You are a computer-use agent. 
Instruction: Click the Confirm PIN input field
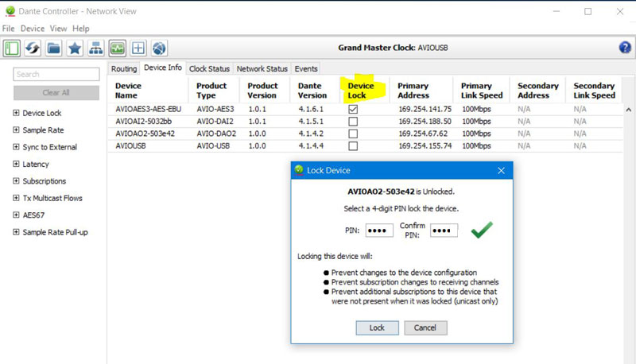(x=444, y=230)
